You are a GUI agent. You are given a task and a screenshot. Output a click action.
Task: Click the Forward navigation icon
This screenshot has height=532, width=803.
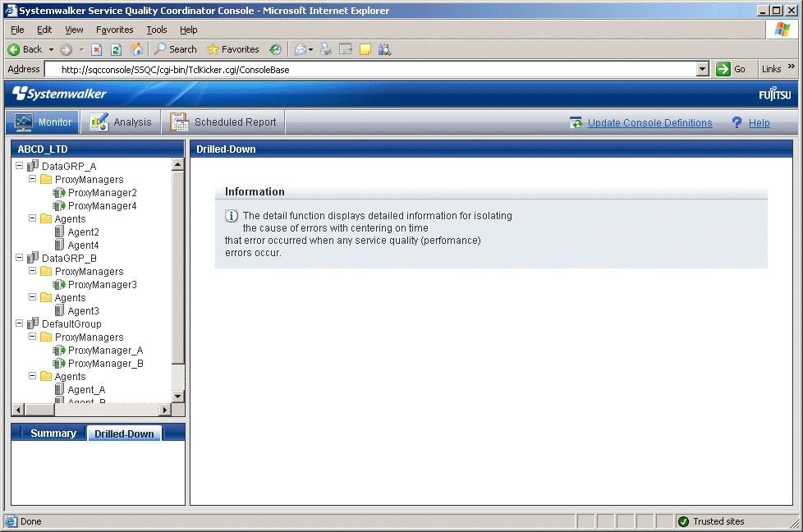pyautogui.click(x=66, y=49)
